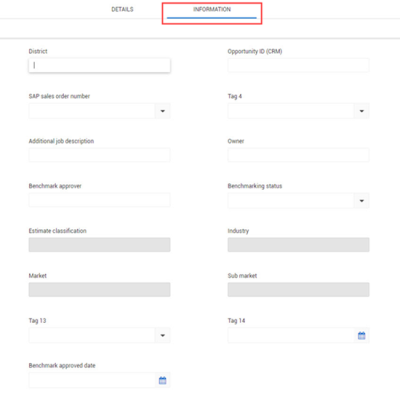The image size is (400, 403).
Task: Click the Benchmark approved date input
Action: (92, 380)
